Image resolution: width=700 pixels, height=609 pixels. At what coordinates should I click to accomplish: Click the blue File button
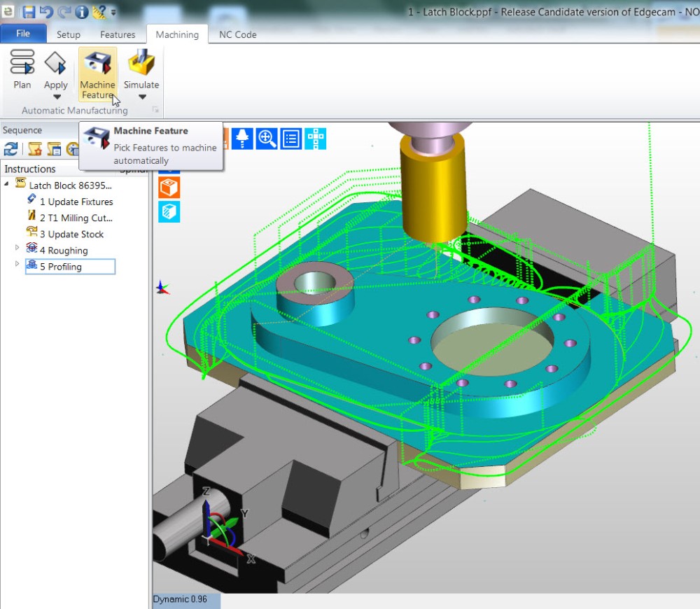click(x=23, y=34)
